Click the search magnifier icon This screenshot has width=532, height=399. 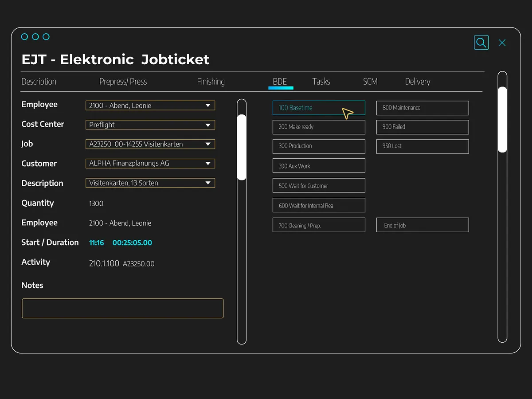[x=481, y=43]
